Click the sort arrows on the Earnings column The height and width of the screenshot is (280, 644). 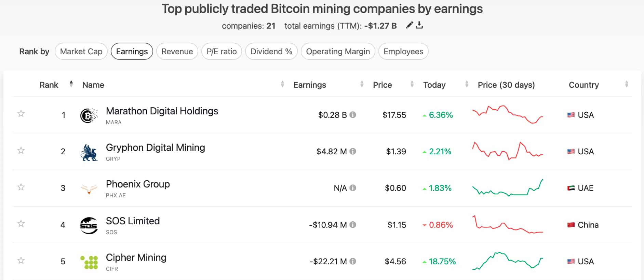pyautogui.click(x=362, y=84)
